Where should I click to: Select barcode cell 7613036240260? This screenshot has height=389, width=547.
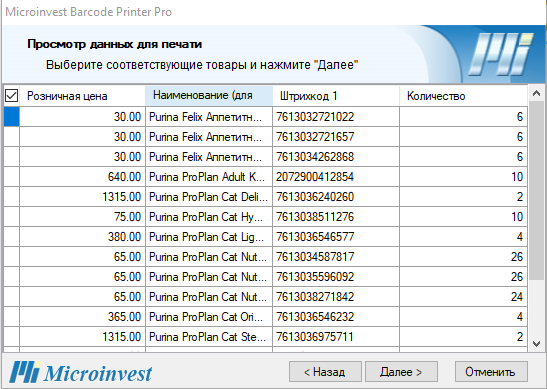coord(336,197)
